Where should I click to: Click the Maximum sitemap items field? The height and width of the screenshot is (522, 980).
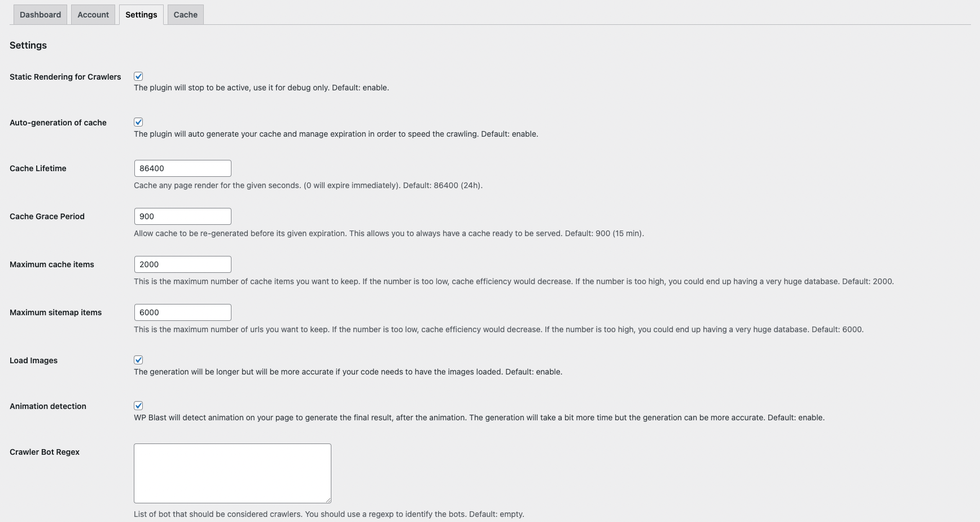[183, 312]
